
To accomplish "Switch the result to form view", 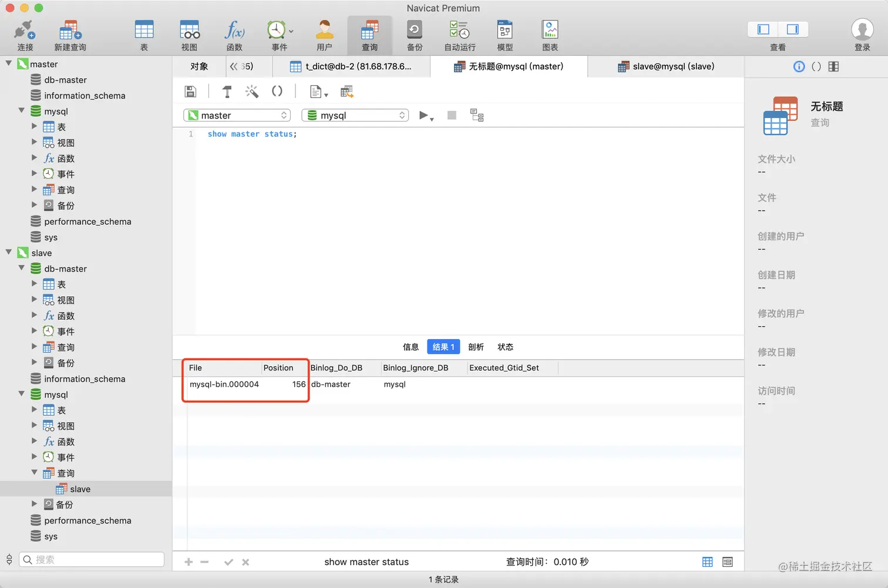I will (x=728, y=562).
